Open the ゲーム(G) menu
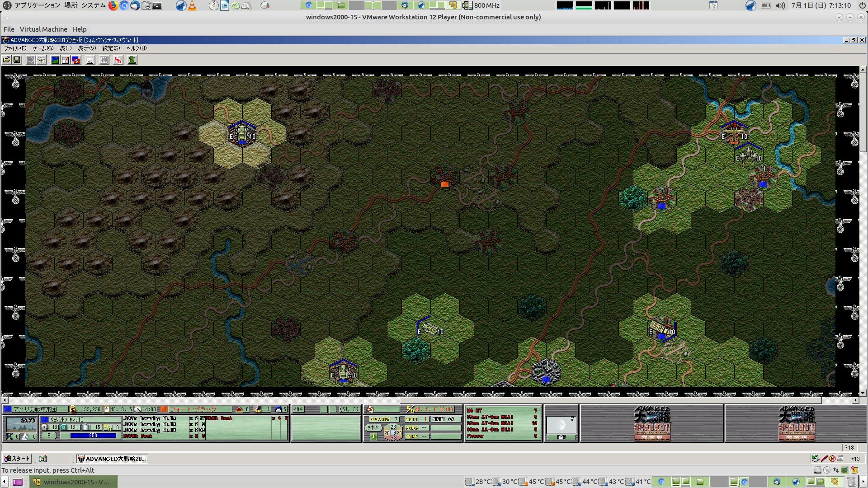Screen dimensions: 868x488 (42, 48)
